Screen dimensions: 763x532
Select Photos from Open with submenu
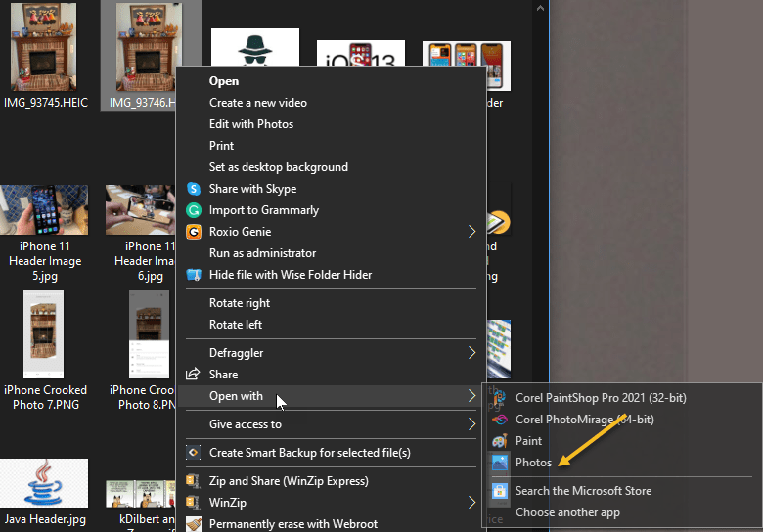point(534,463)
